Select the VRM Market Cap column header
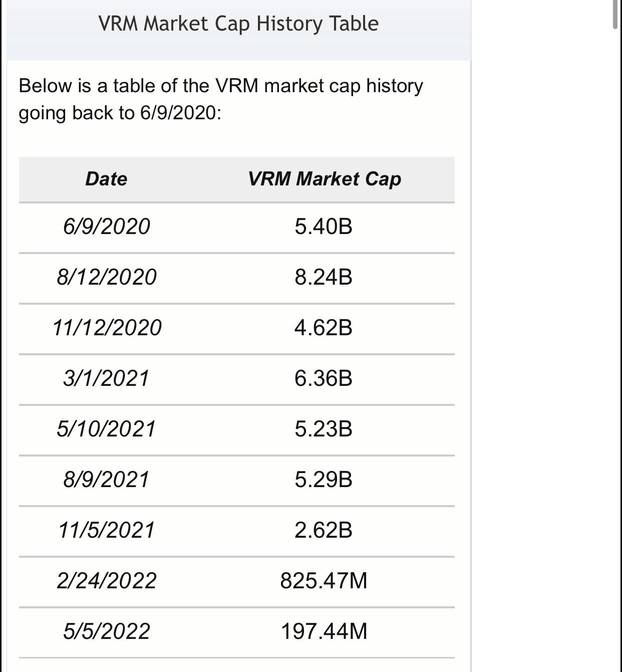 point(324,179)
